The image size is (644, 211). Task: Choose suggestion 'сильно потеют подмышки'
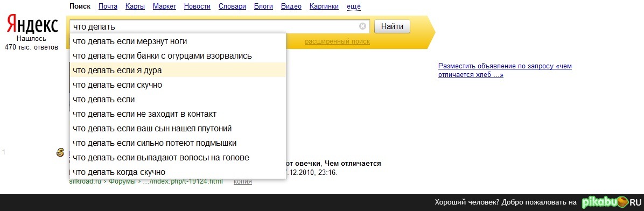click(178, 143)
